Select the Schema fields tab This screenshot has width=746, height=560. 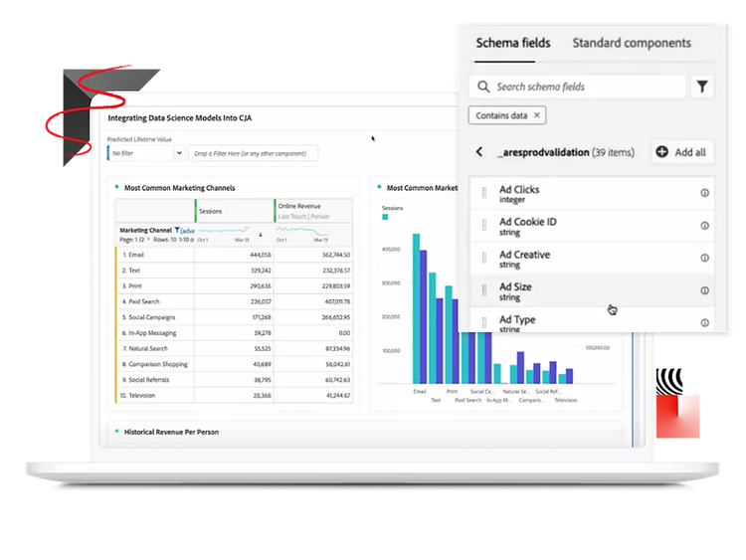tap(513, 43)
